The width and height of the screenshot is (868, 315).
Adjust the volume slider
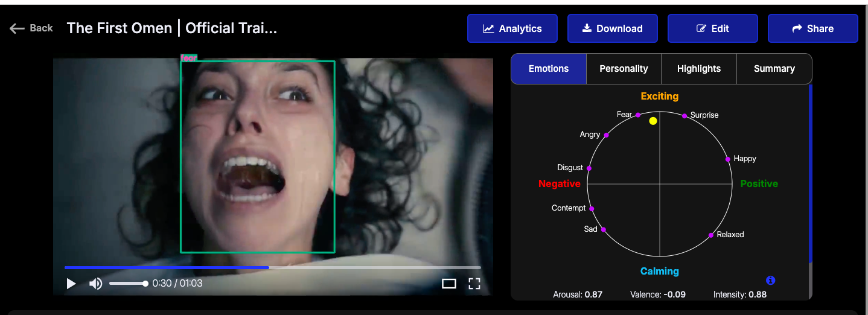click(x=128, y=284)
